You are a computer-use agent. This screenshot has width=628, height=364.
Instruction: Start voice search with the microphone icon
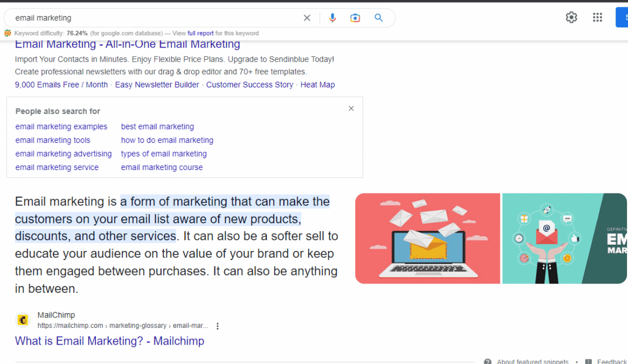coord(332,18)
